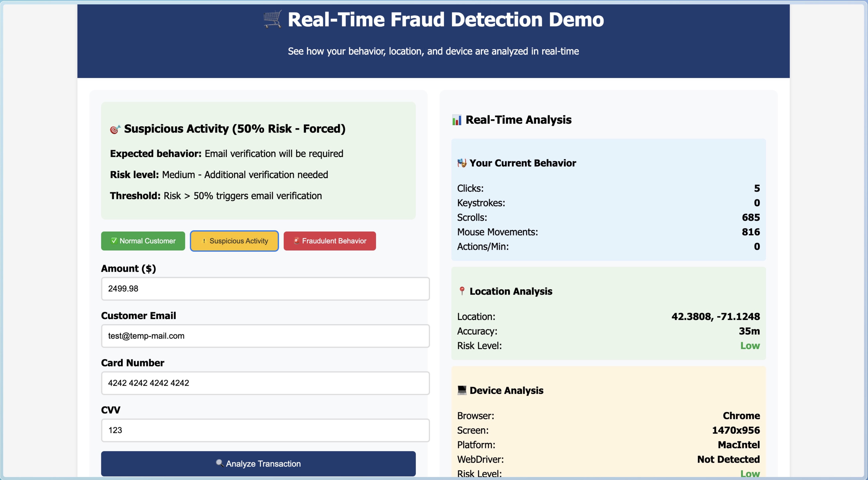Image resolution: width=868 pixels, height=480 pixels.
Task: Select the Suspicious Activity scenario button
Action: coord(234,241)
